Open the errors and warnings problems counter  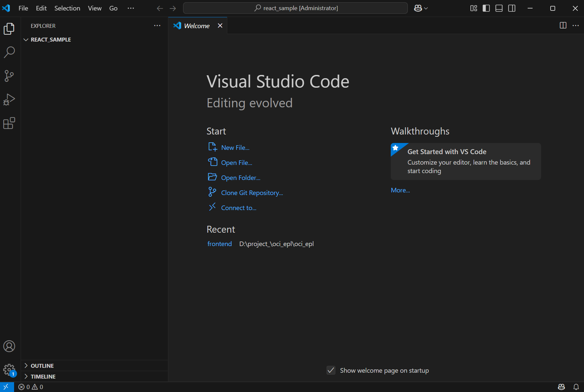[x=31, y=387]
